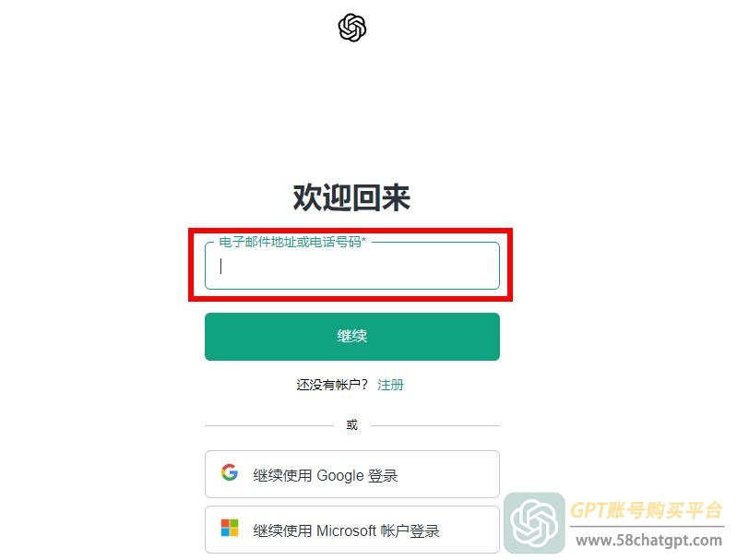Click divider line left of 或
The width and height of the screenshot is (737, 560).
(x=268, y=425)
